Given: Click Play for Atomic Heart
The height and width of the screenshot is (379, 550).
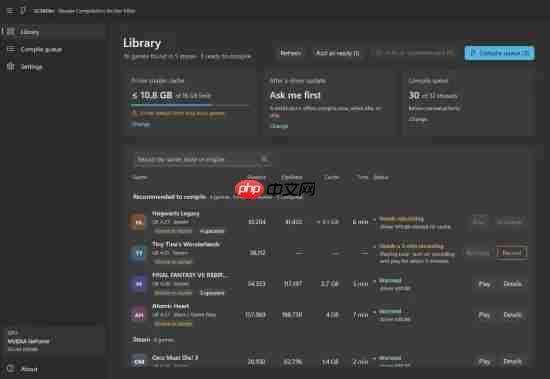Looking at the screenshot, I should 484,315.
